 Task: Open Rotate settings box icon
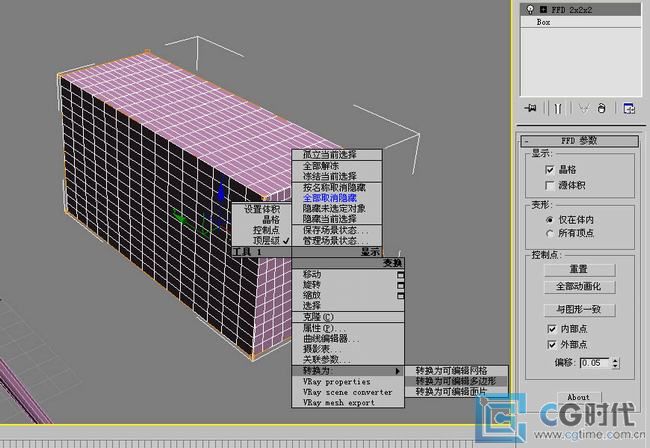tap(400, 285)
